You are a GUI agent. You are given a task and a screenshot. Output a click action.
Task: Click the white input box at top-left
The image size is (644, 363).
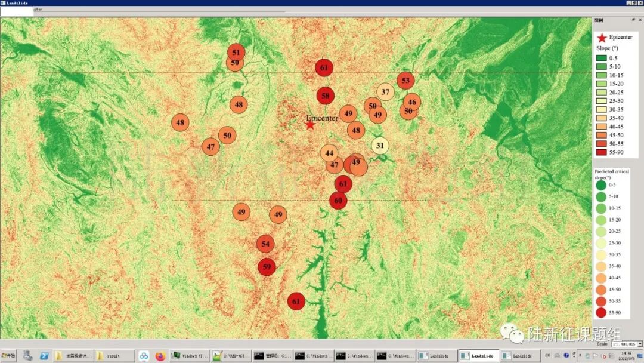17,10
